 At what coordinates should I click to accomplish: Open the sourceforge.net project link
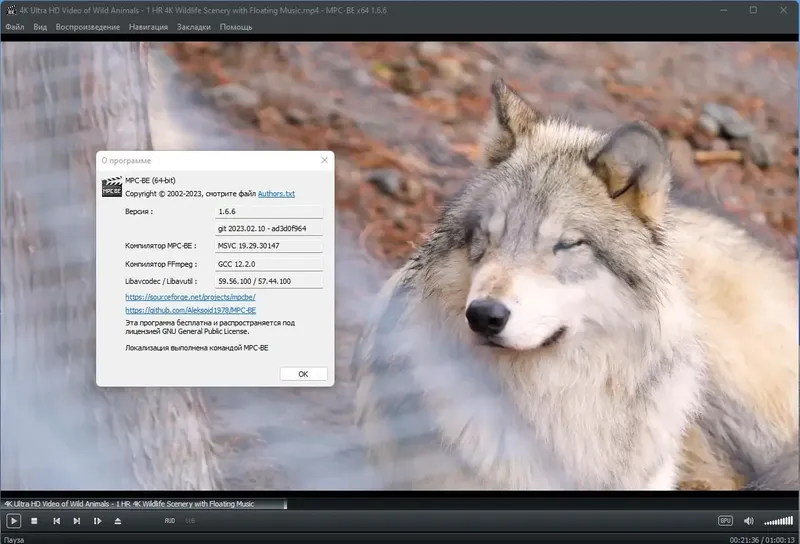190,297
